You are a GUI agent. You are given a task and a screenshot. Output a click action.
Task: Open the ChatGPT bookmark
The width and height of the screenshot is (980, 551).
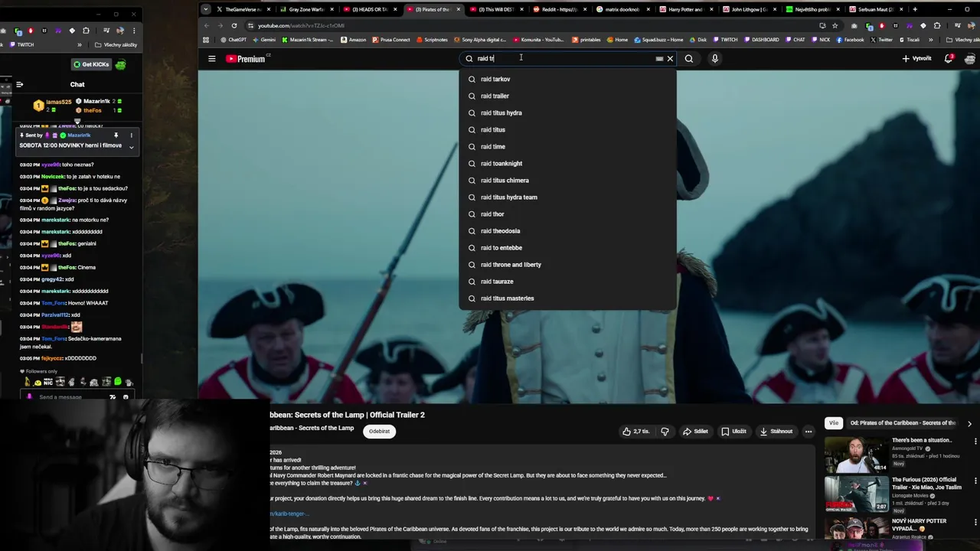point(233,40)
